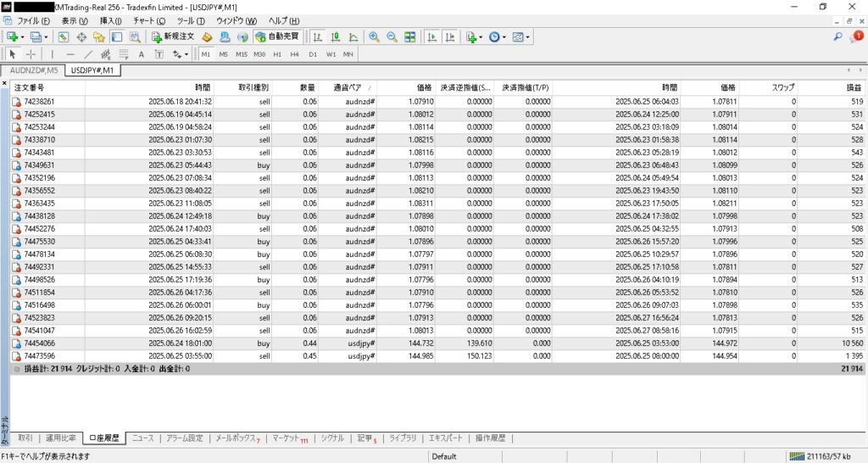Switch to the AUDNZD#,M5 chart tab
868x463 pixels.
[x=34, y=70]
